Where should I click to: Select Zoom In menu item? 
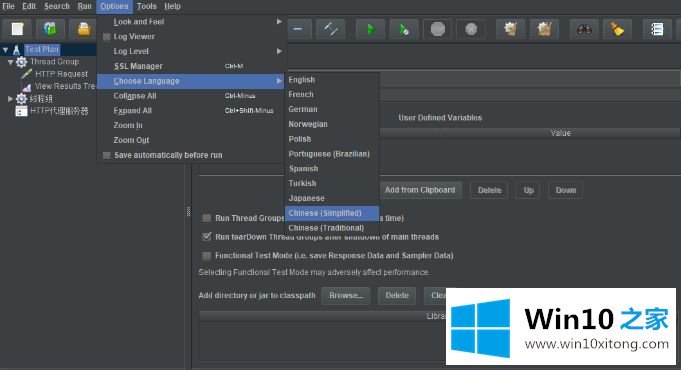pyautogui.click(x=191, y=126)
